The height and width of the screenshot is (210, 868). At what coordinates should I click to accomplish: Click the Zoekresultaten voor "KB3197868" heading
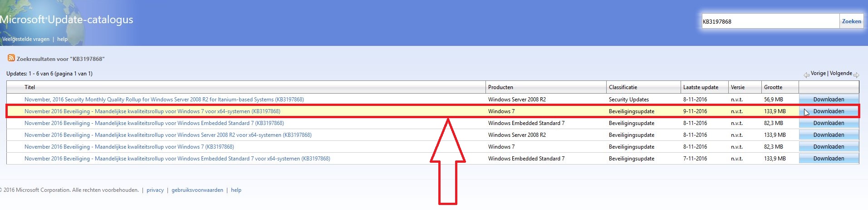pos(60,59)
